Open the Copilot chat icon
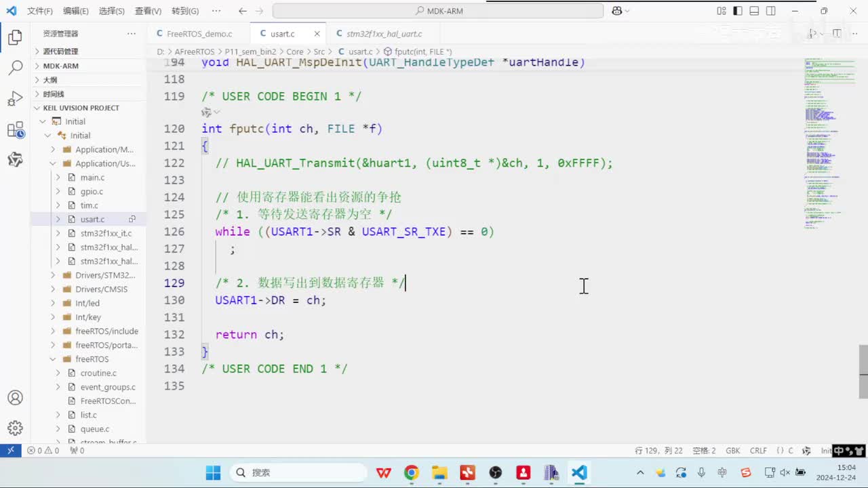 pyautogui.click(x=617, y=11)
